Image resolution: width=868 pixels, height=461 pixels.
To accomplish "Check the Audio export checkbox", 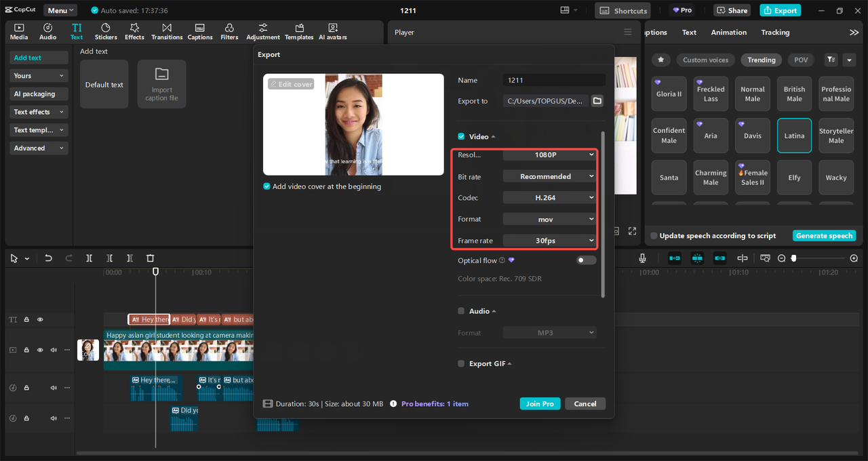I will (x=461, y=311).
